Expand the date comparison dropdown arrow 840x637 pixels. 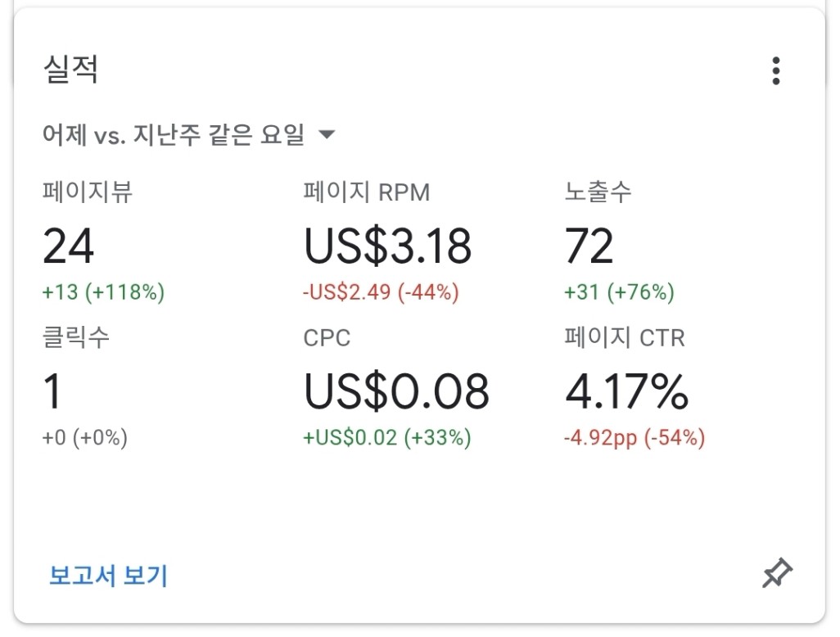tap(326, 134)
